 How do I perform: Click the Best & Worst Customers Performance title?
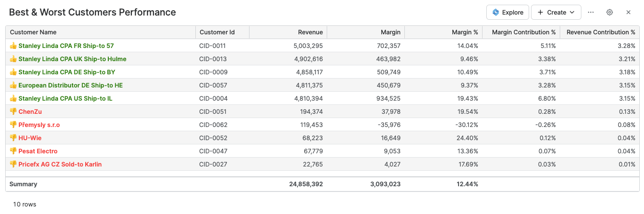point(93,12)
